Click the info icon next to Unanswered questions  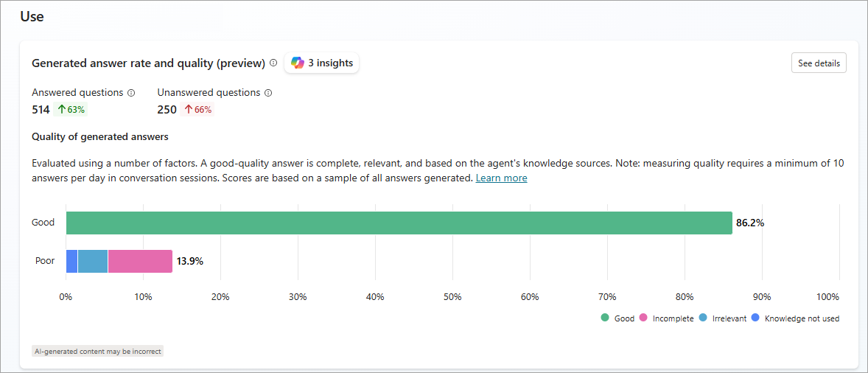pos(268,93)
